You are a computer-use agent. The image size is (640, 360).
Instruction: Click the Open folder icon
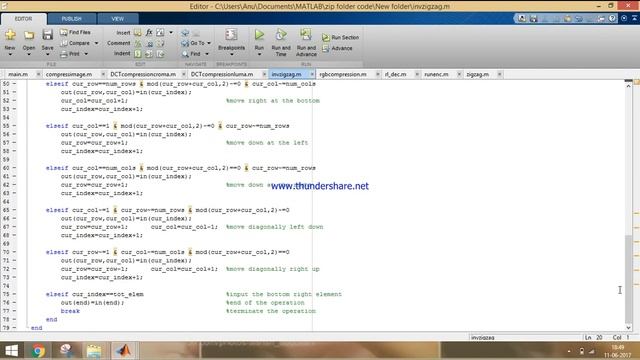[29, 36]
